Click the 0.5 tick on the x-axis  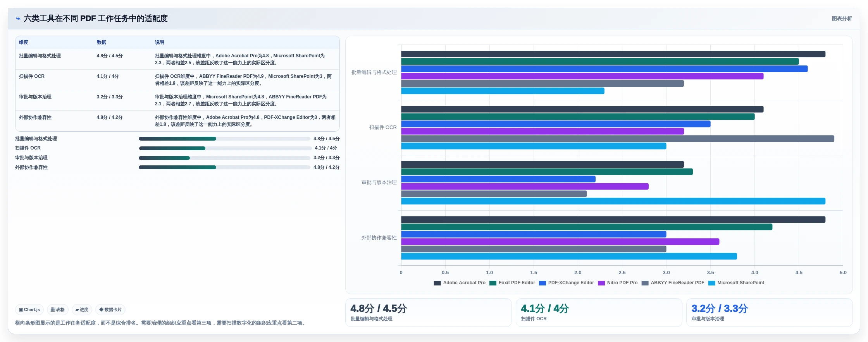tap(445, 273)
